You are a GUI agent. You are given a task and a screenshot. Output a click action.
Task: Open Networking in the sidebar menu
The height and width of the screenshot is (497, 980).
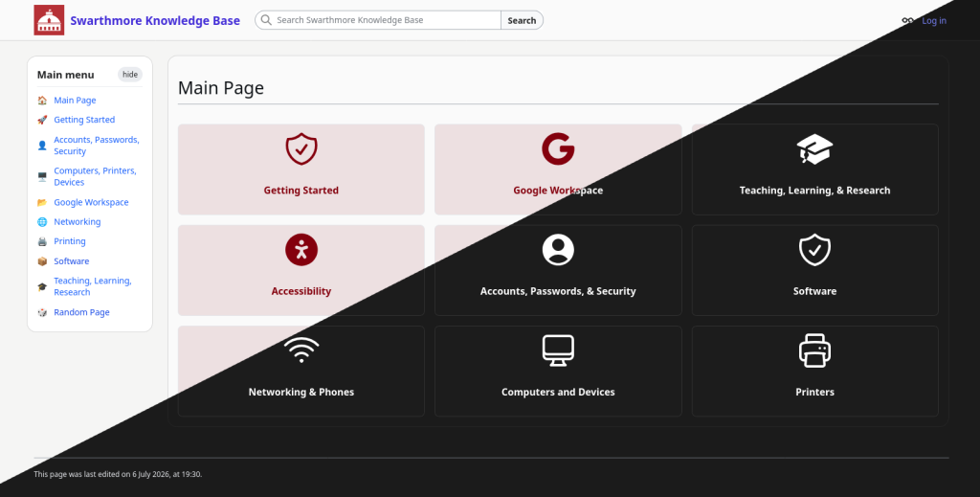click(77, 221)
